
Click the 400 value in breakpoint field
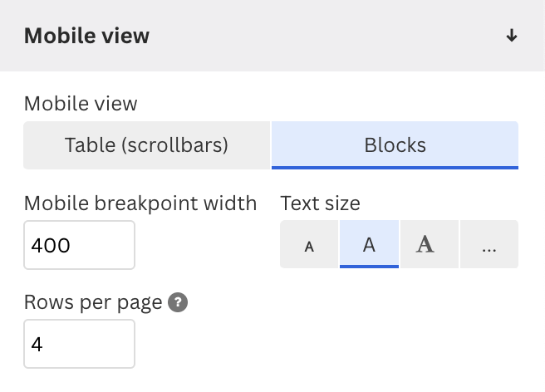point(51,245)
